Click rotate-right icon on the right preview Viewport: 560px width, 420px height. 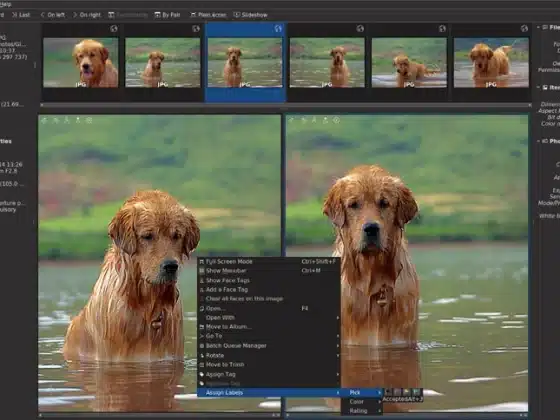[x=303, y=121]
